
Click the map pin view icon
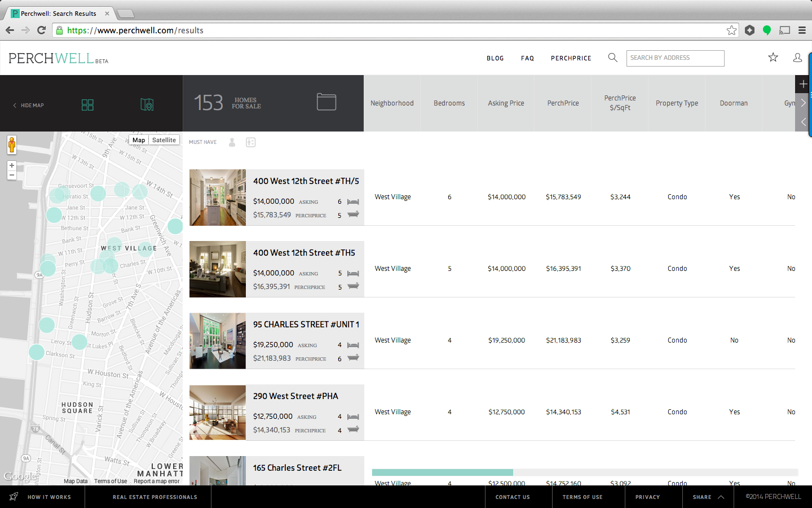click(x=147, y=105)
